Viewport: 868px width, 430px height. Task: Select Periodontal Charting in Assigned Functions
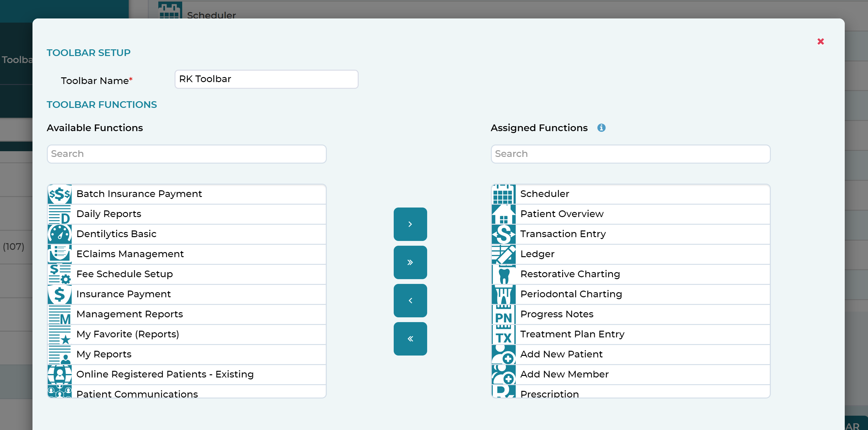(630, 294)
